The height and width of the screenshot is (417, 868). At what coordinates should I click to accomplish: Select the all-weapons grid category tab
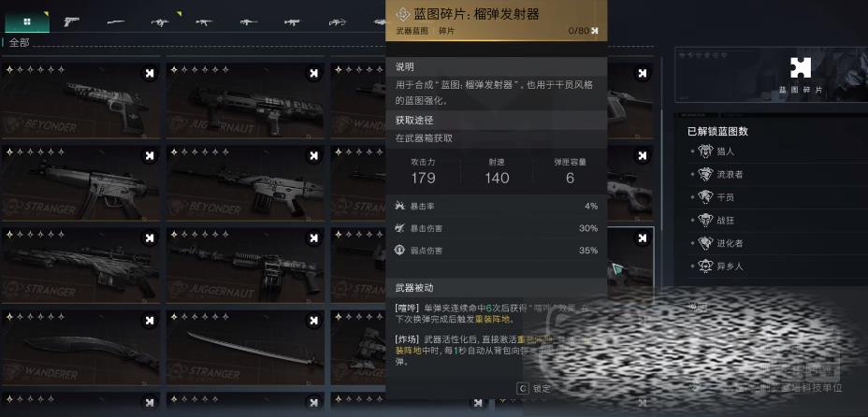point(27,22)
